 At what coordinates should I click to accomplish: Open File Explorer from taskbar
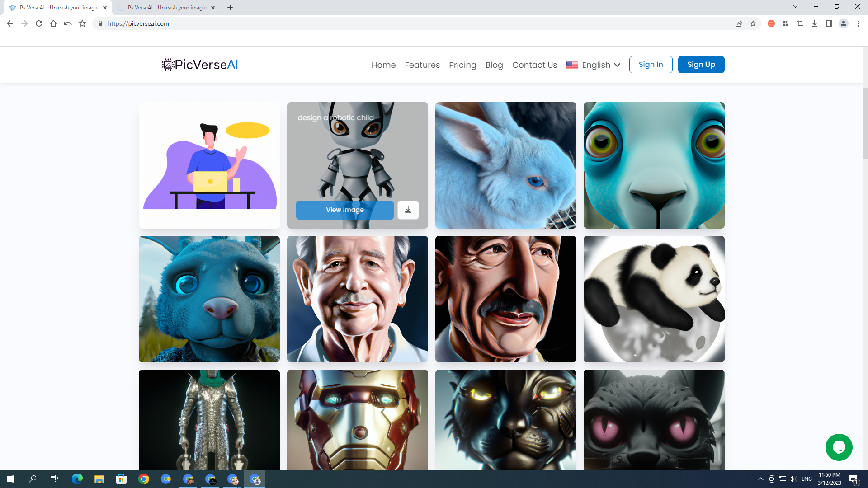pos(99,479)
